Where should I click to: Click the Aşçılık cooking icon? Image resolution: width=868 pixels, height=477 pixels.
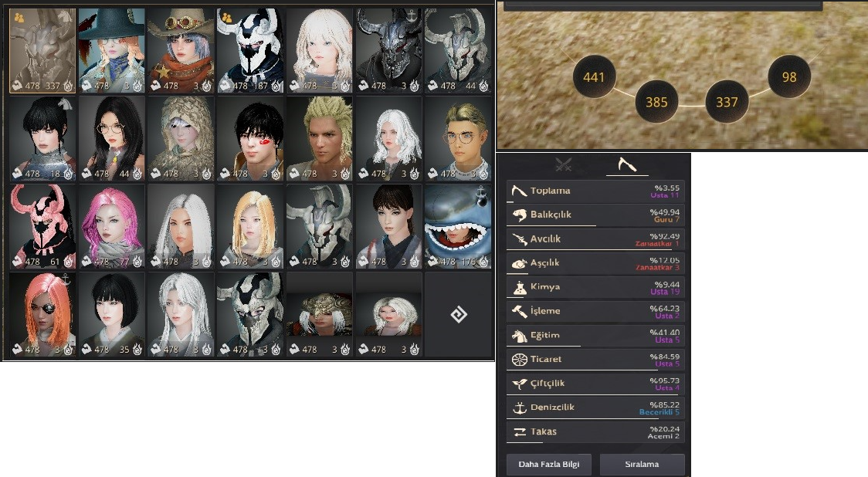point(519,263)
